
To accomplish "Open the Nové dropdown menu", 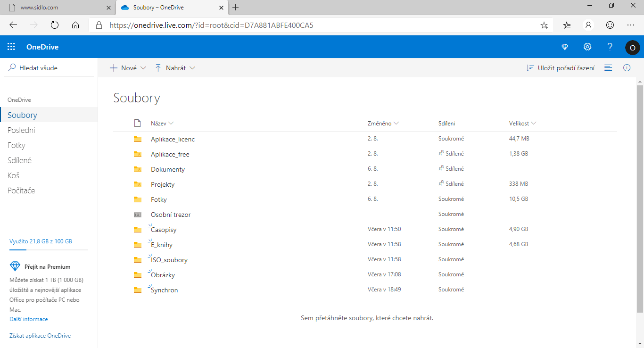I will point(127,67).
